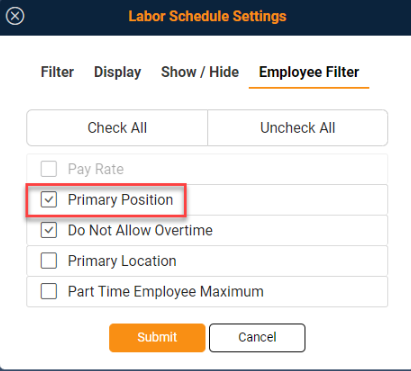This screenshot has height=371, width=411.
Task: Click the Check All button
Action: click(117, 128)
